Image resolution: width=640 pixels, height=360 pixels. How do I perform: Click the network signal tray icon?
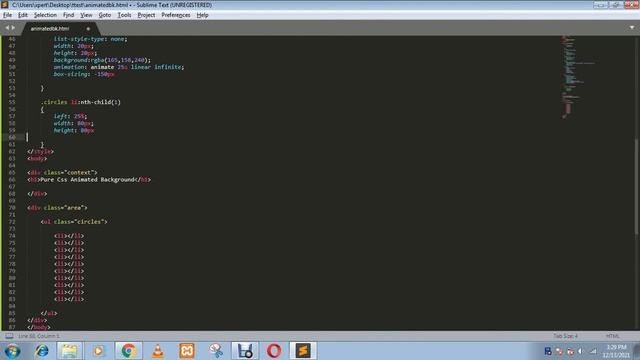(593, 351)
